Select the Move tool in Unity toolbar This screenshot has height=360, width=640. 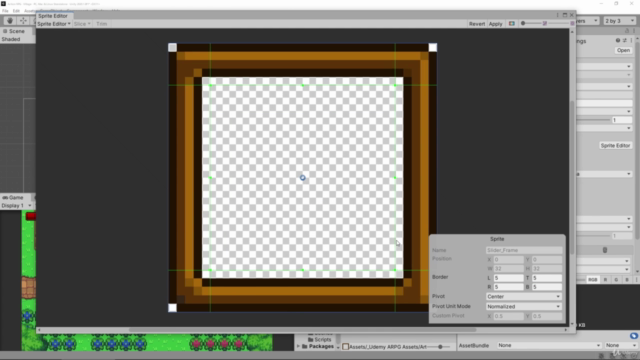[23, 21]
